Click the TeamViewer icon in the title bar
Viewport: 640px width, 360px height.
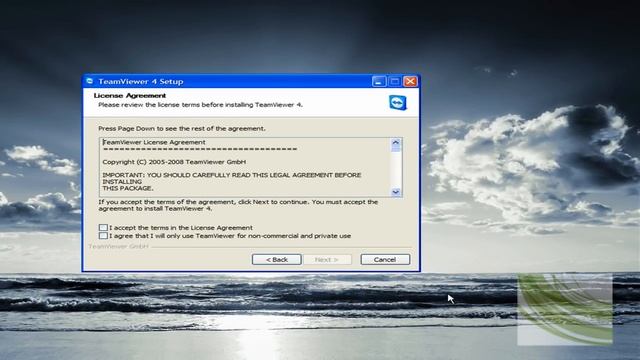[x=90, y=81]
